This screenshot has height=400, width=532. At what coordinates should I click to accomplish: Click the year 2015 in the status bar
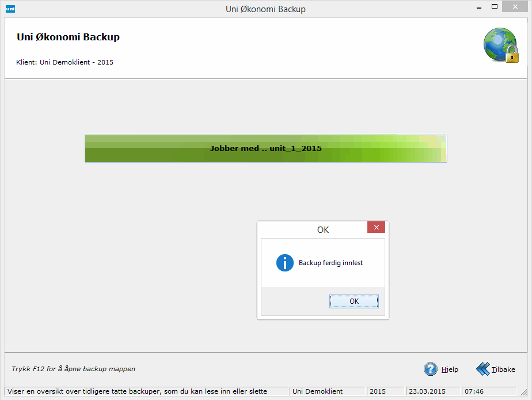click(x=385, y=391)
